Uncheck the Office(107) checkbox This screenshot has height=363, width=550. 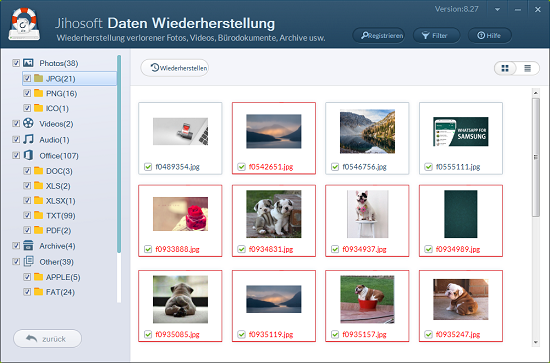click(16, 155)
